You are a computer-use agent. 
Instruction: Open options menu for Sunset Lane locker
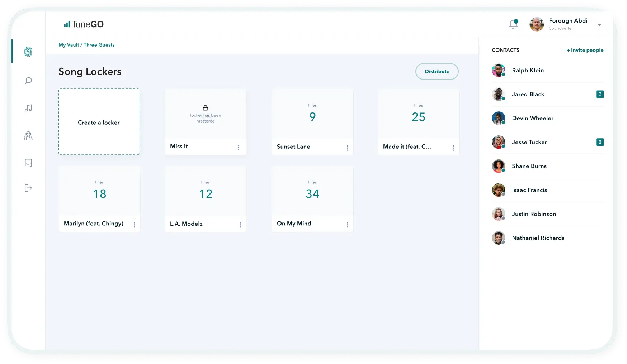coord(347,148)
